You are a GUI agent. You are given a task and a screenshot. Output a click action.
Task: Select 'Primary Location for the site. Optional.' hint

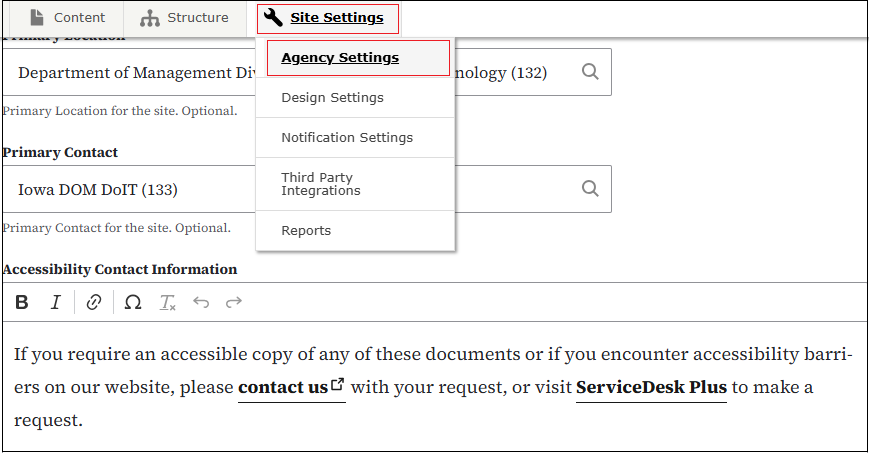(120, 111)
